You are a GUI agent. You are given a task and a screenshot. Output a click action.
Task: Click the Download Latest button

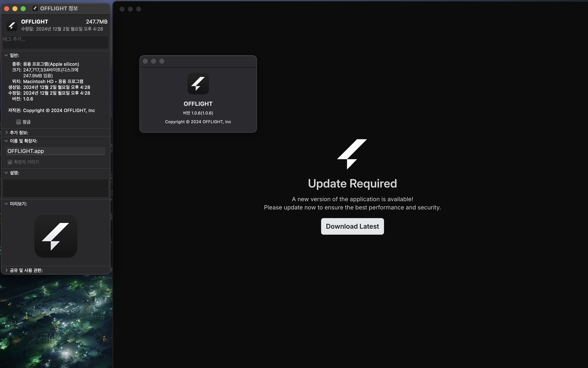point(352,226)
